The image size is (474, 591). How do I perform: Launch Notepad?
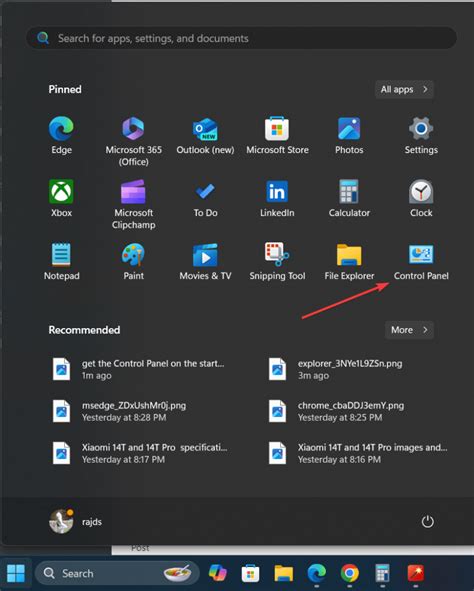(61, 261)
